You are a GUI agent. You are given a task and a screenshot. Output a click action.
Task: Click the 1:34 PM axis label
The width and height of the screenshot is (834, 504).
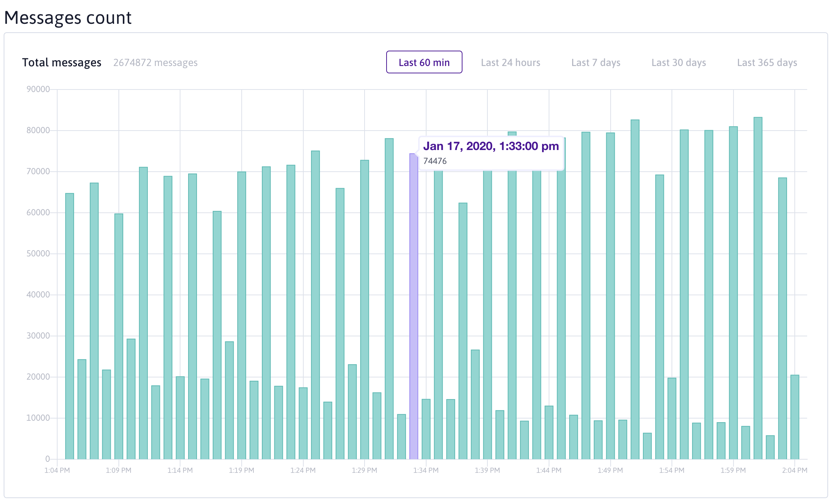point(426,470)
